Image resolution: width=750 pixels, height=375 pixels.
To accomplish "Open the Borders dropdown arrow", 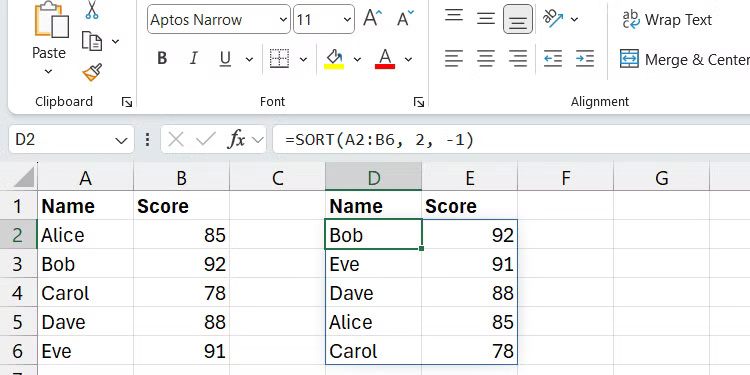I will [x=303, y=59].
